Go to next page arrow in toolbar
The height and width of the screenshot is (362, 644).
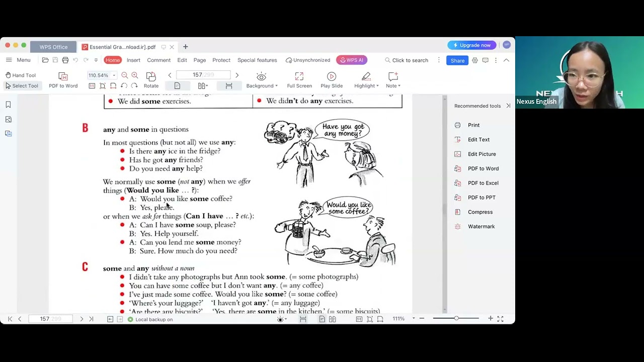(237, 75)
